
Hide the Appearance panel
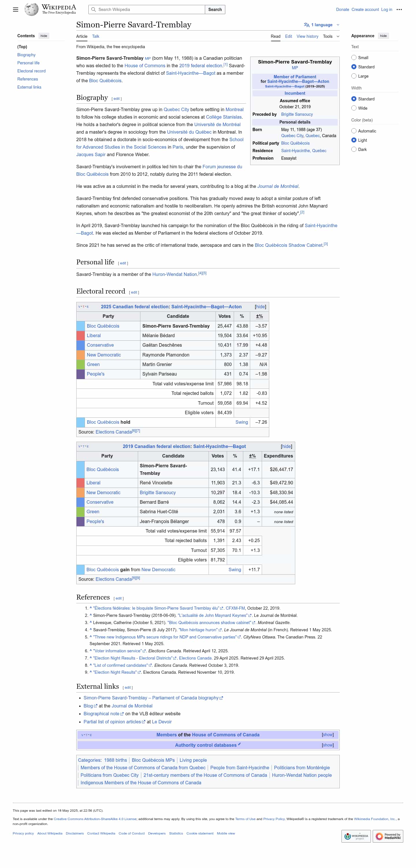pyautogui.click(x=383, y=36)
